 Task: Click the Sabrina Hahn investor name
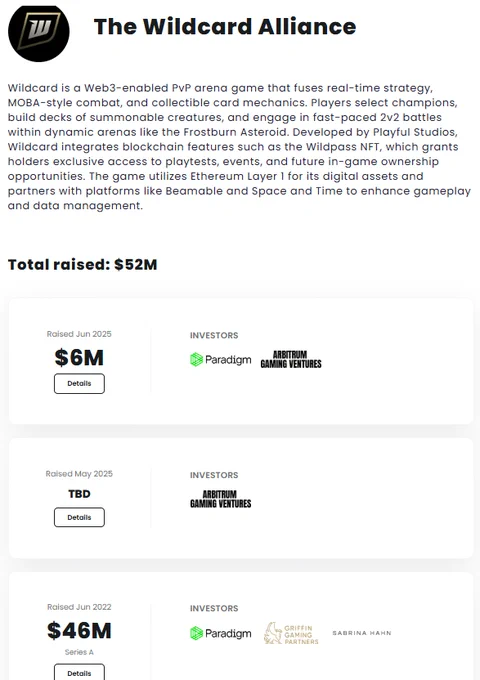click(362, 633)
